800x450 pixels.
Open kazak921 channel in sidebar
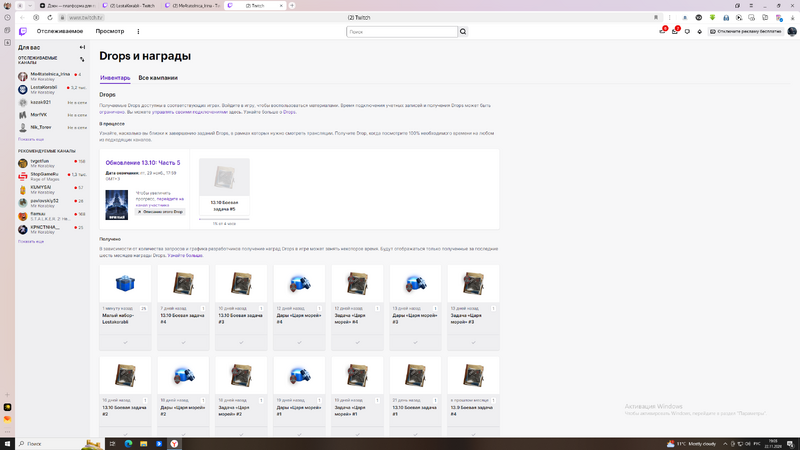pos(51,103)
